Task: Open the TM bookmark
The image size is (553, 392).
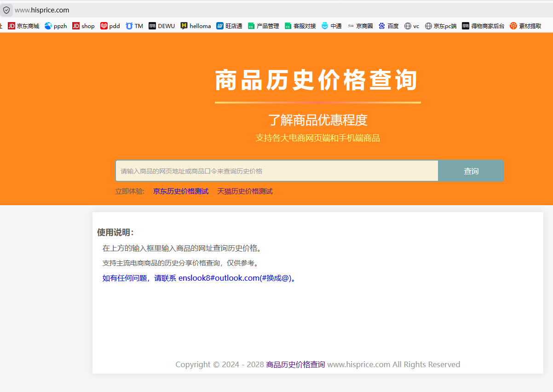Action: pos(134,26)
